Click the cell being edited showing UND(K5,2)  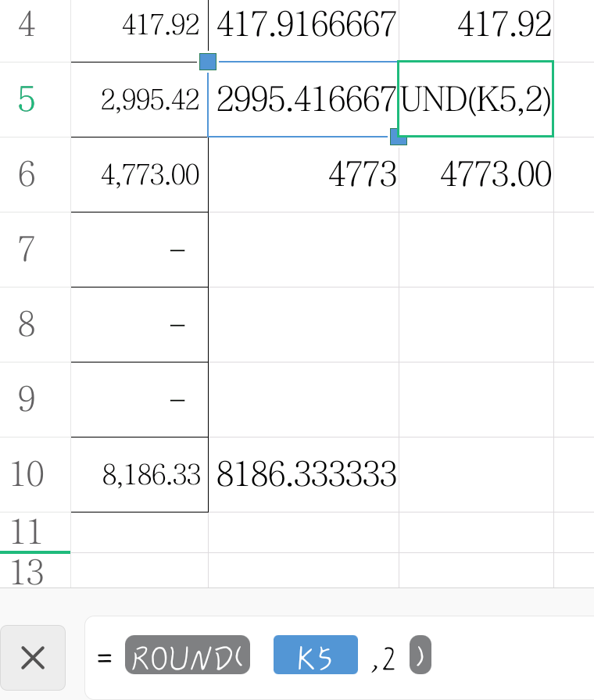tap(476, 99)
